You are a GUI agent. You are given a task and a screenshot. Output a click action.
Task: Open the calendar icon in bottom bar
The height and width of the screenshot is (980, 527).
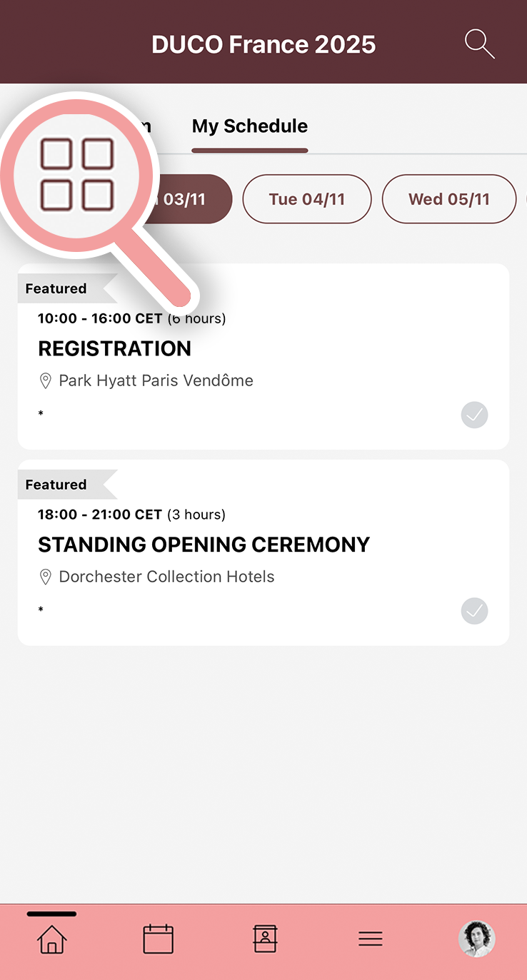click(x=158, y=939)
